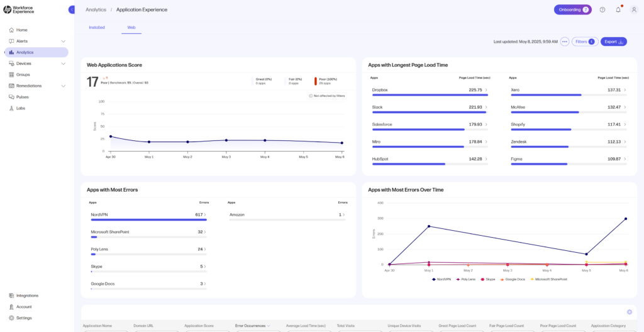Open the Filters button
The width and height of the screenshot is (644, 332).
(x=585, y=41)
